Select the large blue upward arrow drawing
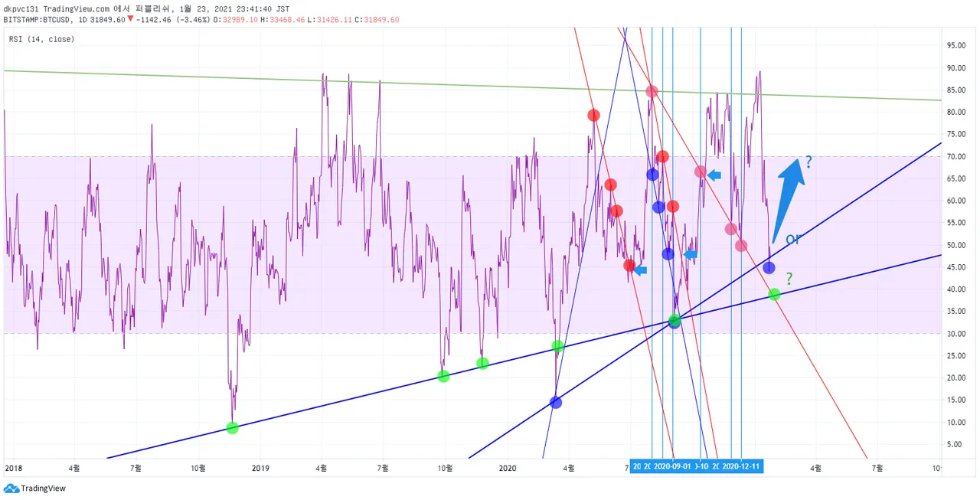The width and height of the screenshot is (980, 500). pyautogui.click(x=789, y=199)
